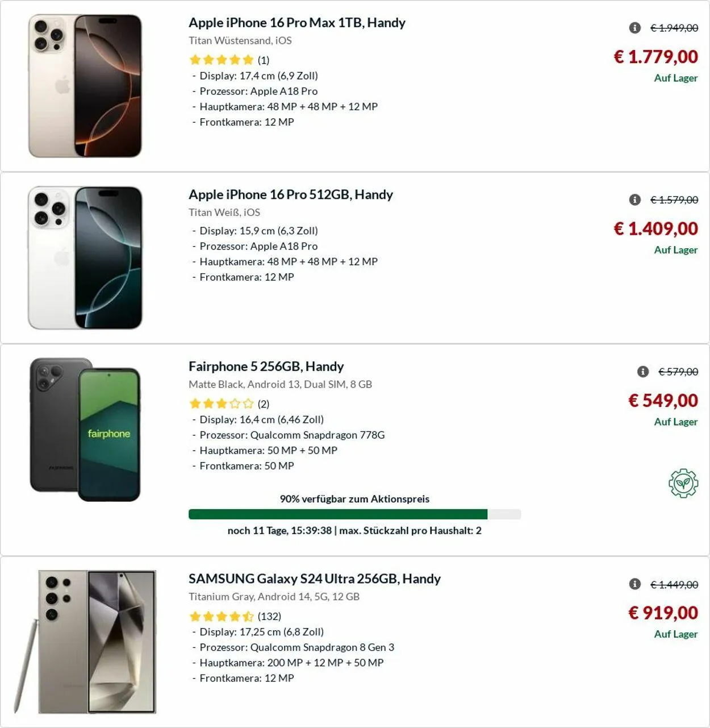
Task: Open Galaxy S24 Ultra star rating
Action: coord(221,616)
